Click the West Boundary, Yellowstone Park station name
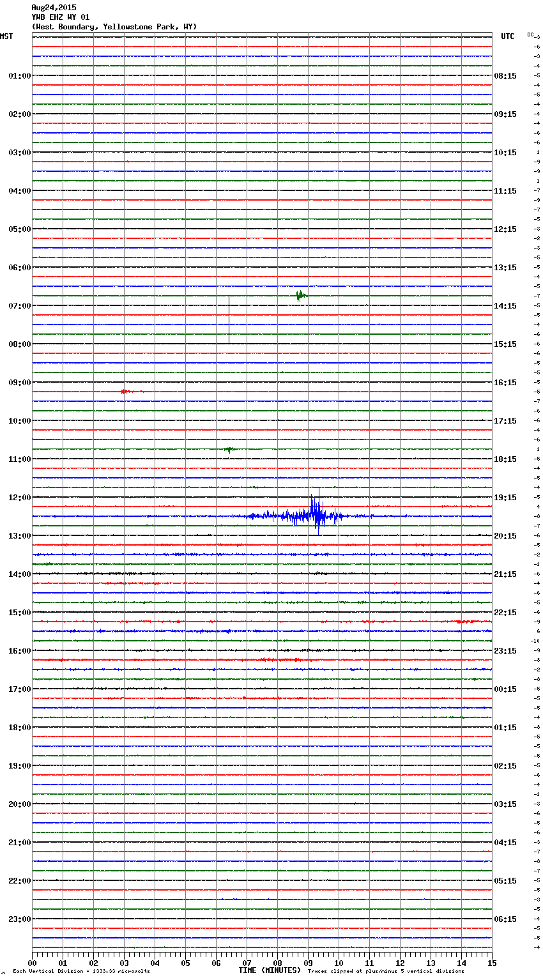Viewport: 543px width, 980px height. tap(114, 27)
